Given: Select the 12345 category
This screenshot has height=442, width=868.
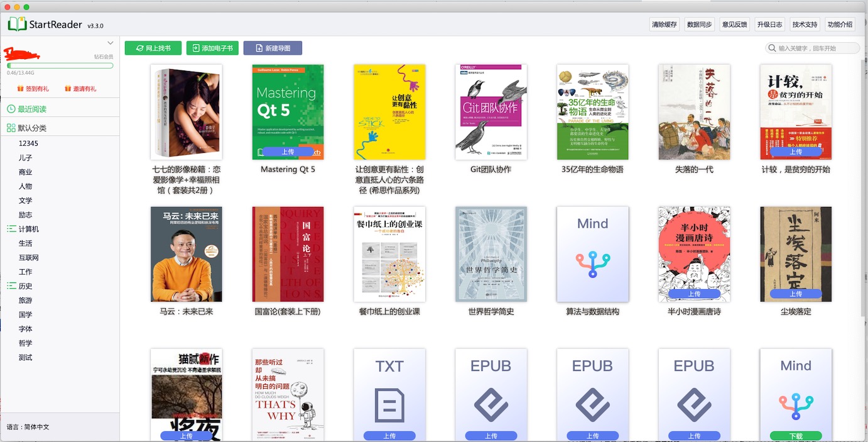Looking at the screenshot, I should pos(28,143).
